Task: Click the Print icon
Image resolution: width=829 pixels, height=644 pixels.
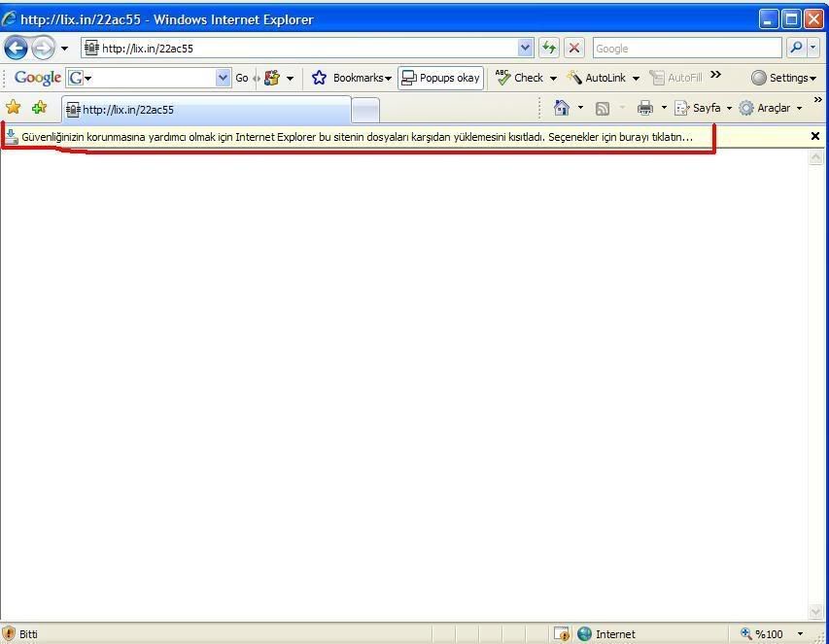Action: pyautogui.click(x=644, y=108)
